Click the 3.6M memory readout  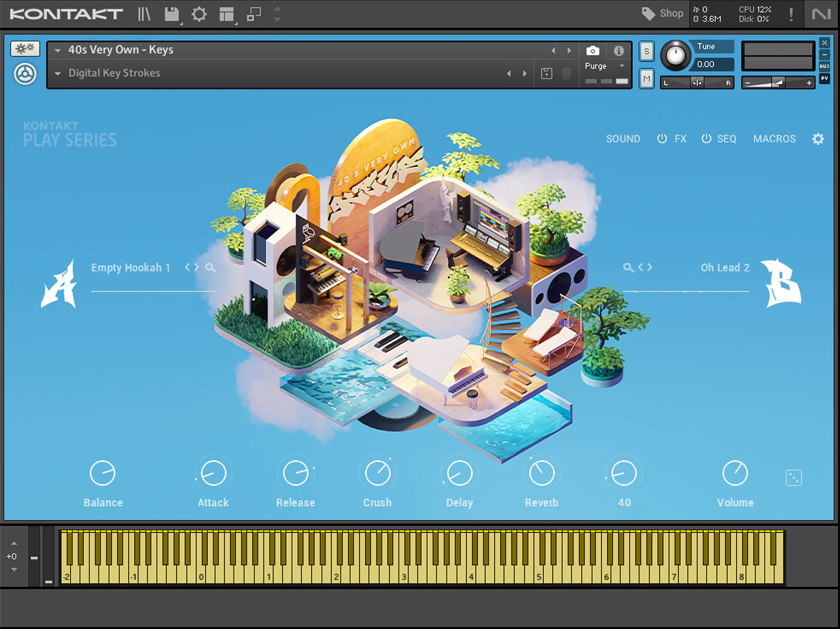(x=708, y=19)
